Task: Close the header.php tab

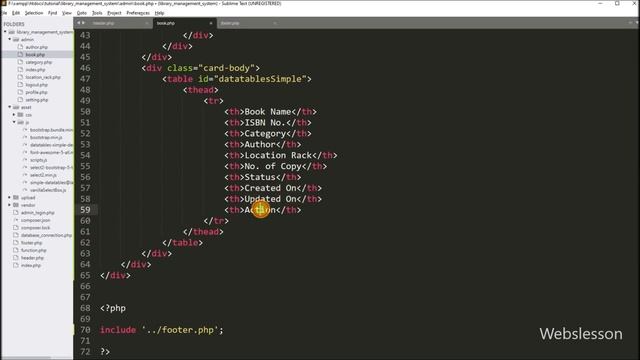Action: 147,23
